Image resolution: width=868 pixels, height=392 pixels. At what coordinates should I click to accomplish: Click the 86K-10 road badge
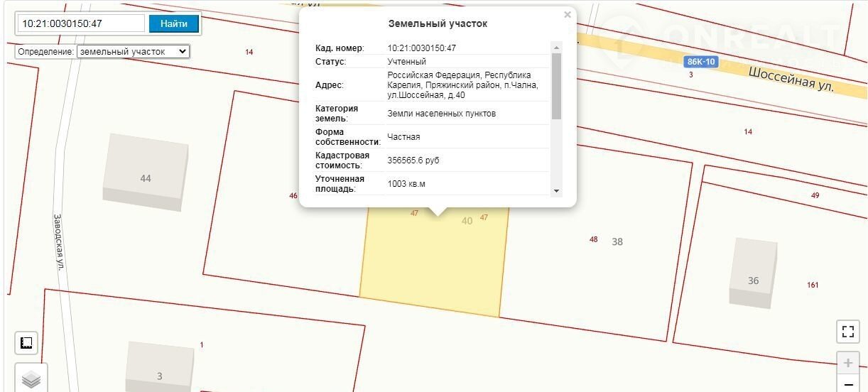tap(701, 62)
